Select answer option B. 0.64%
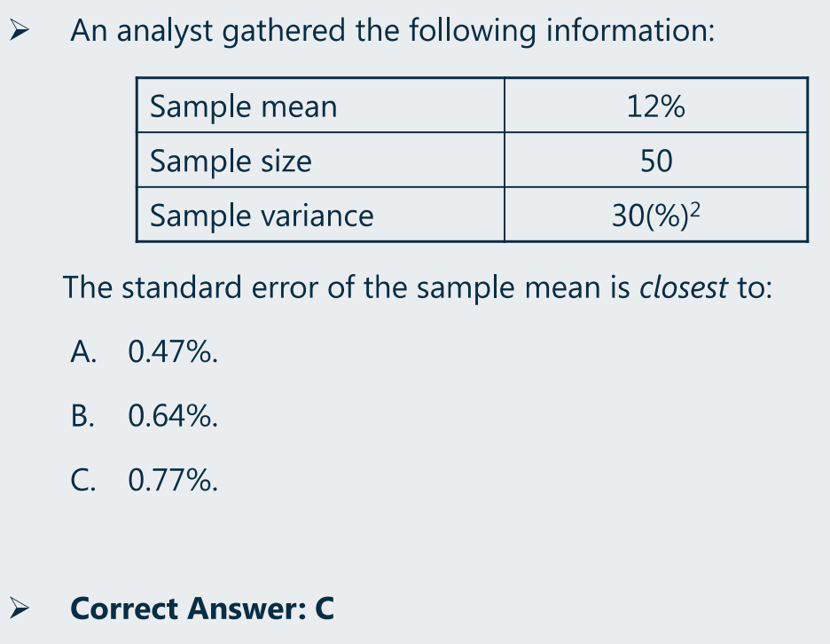 [x=144, y=416]
